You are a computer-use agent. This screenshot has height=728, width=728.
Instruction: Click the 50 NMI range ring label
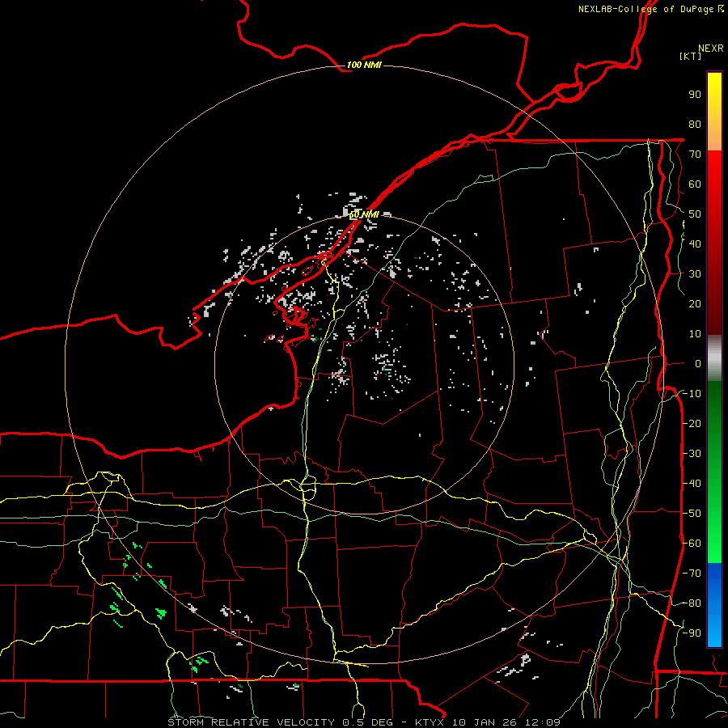click(x=364, y=214)
